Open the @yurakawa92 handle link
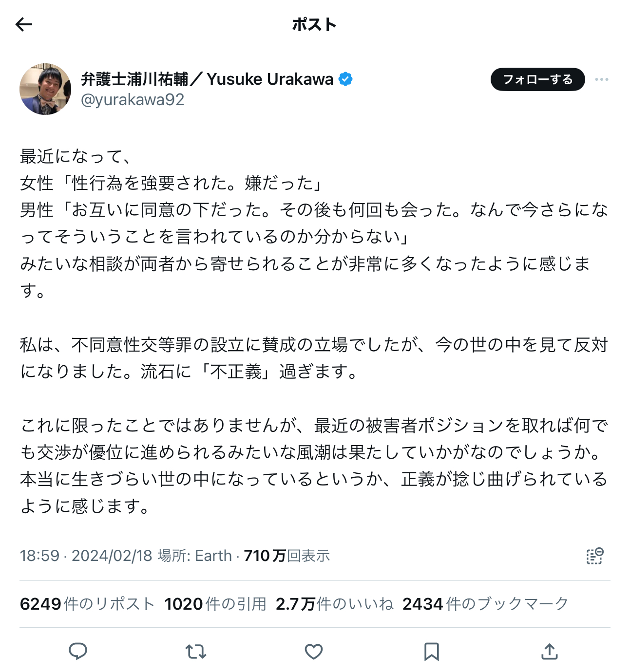 point(133,100)
